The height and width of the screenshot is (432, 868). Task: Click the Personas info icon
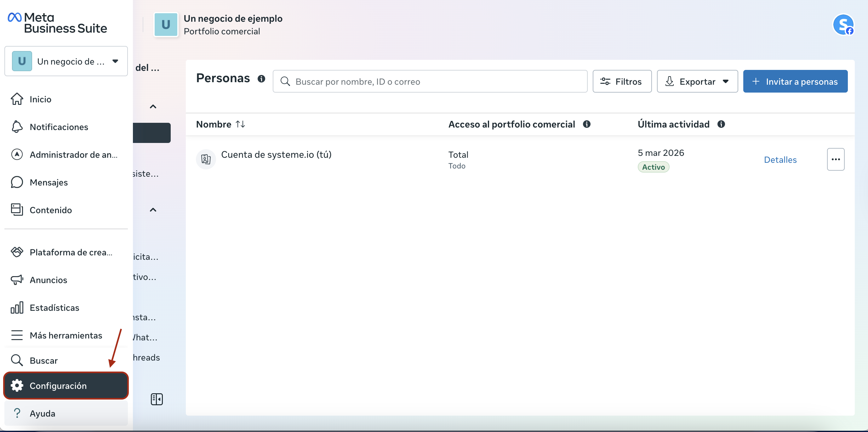261,78
